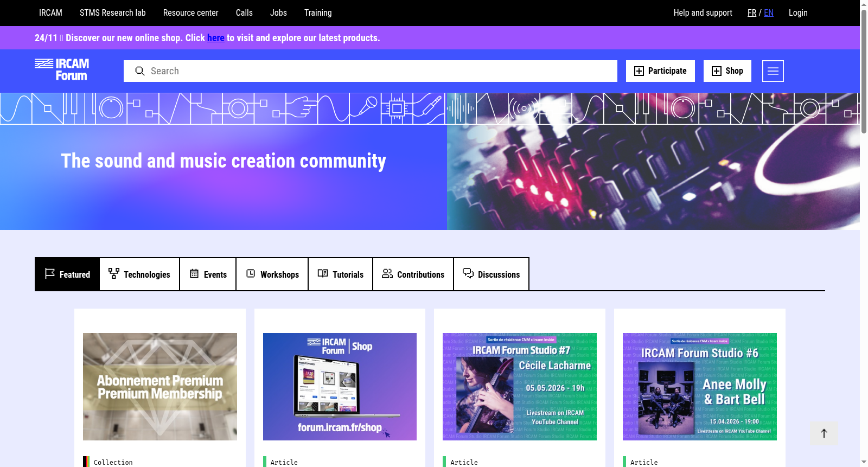Go to Resource center
The width and height of the screenshot is (868, 467).
191,12
